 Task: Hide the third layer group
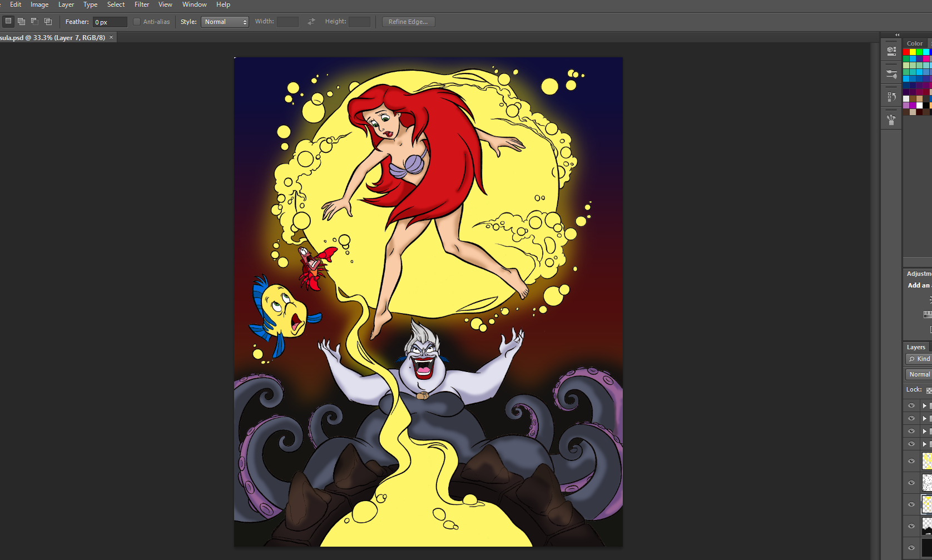coord(911,431)
